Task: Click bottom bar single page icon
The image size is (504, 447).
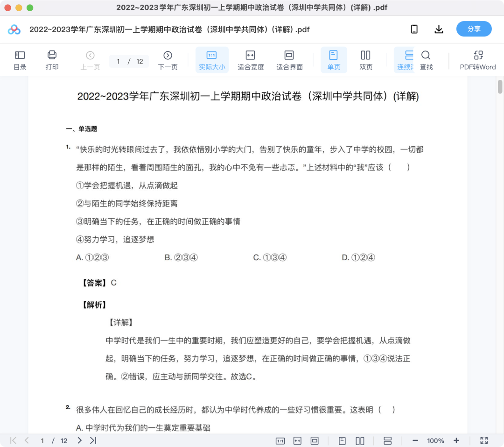Action: coord(343,441)
